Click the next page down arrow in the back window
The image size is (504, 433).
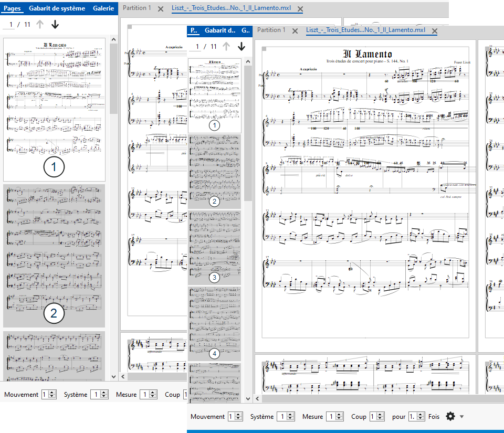coord(55,25)
